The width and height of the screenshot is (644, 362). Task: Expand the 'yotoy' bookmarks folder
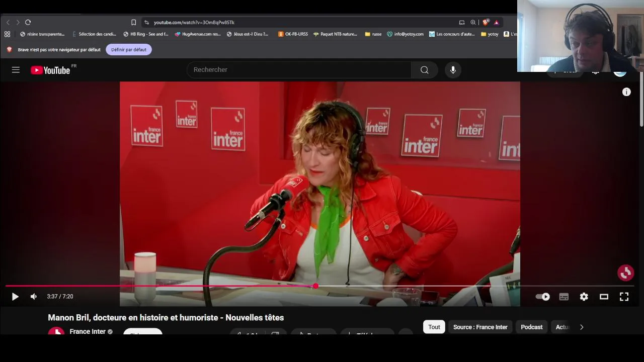tap(490, 34)
